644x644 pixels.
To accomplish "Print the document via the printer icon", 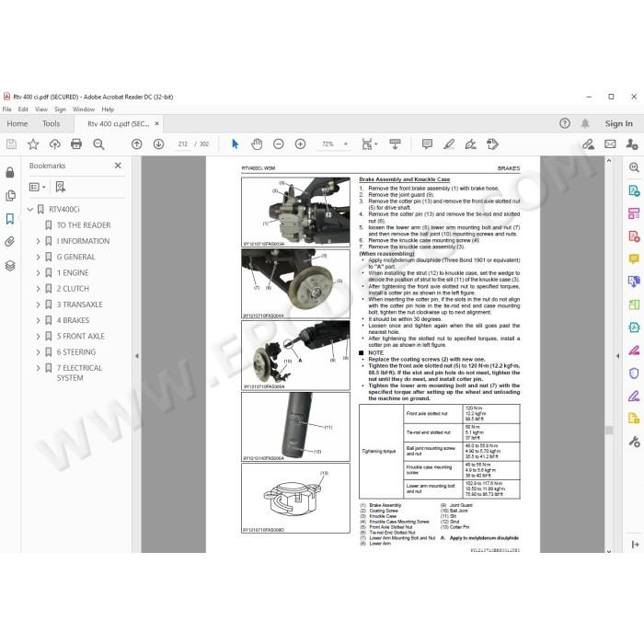I will click(76, 144).
